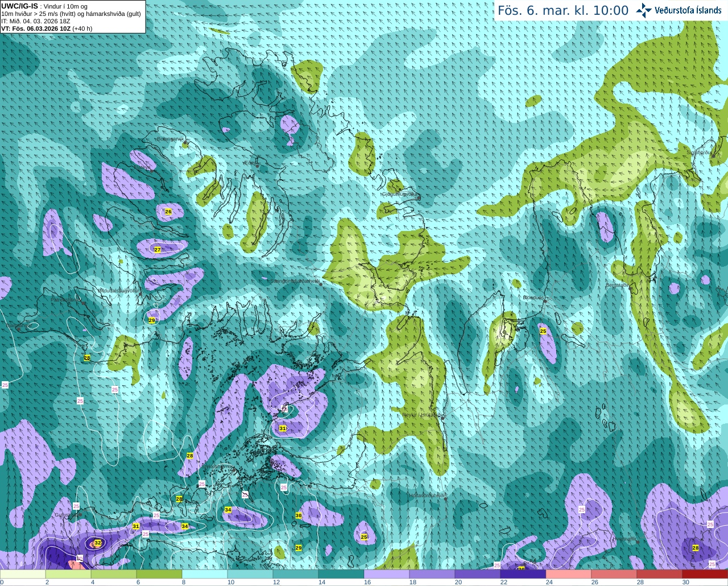Click the Bolungarvík station label

pyautogui.click(x=172, y=139)
